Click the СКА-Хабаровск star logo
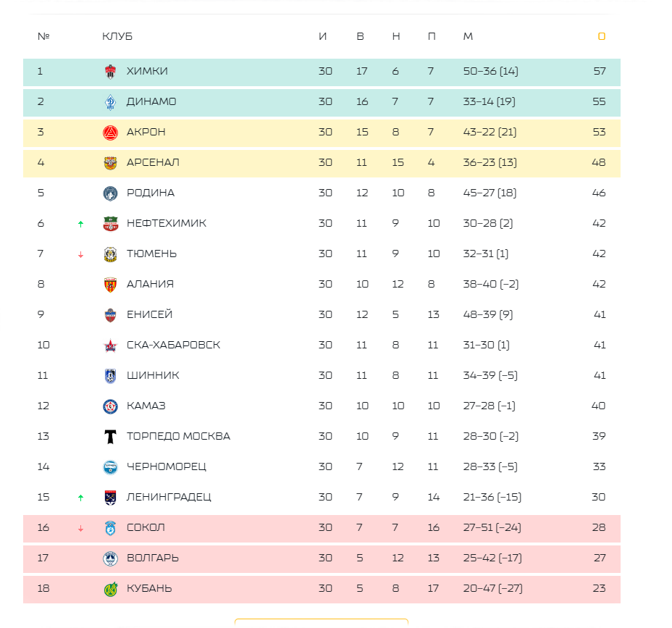This screenshot has width=672, height=628. click(111, 346)
